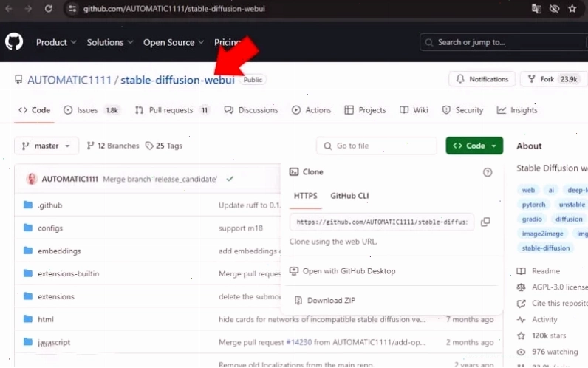This screenshot has width=588, height=368.
Task: Open the Insights tab
Action: [x=517, y=110]
